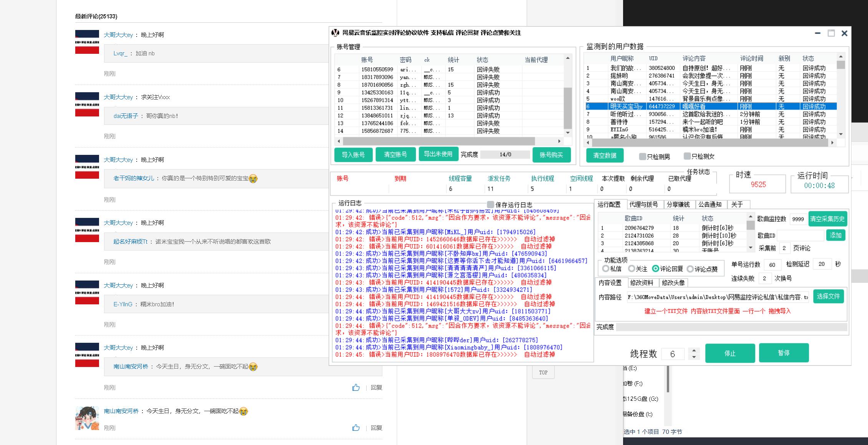Click the up arrow of thread count stepper

coord(694,350)
